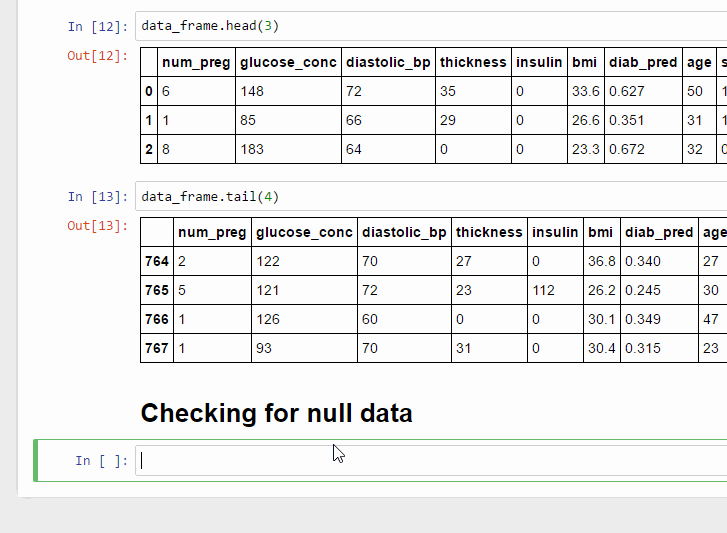Click row index 764 in tail table
The width and height of the screenshot is (727, 533).
157,261
